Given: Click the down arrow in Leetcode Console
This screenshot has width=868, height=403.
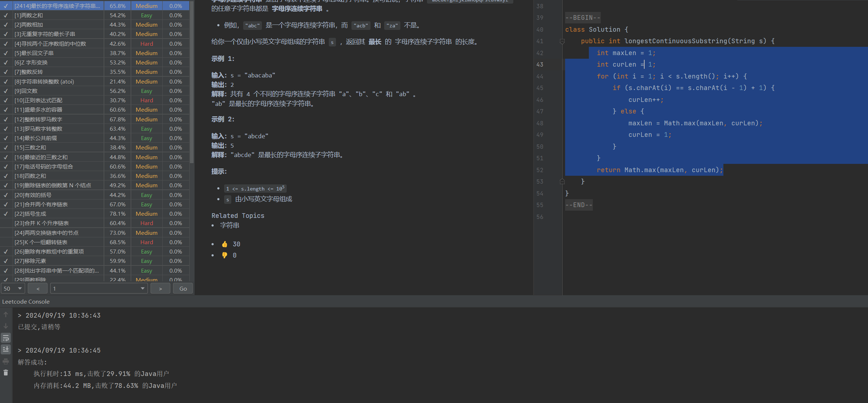Looking at the screenshot, I should 6,326.
